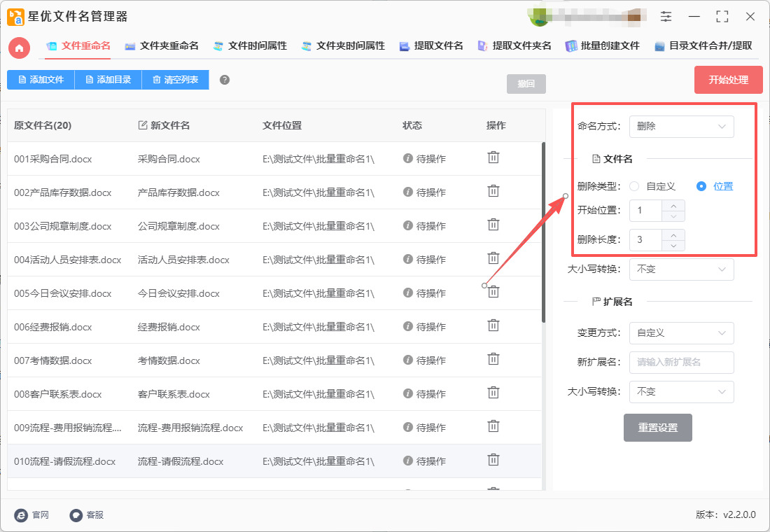Open 命名方式 dropdown showing 删除
Viewport: 770px width, 532px height.
tap(682, 127)
